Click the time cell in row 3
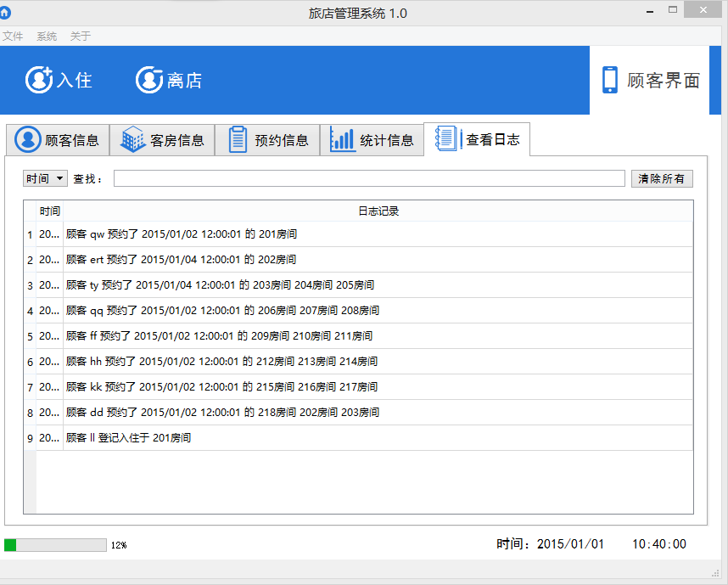 pyautogui.click(x=50, y=284)
